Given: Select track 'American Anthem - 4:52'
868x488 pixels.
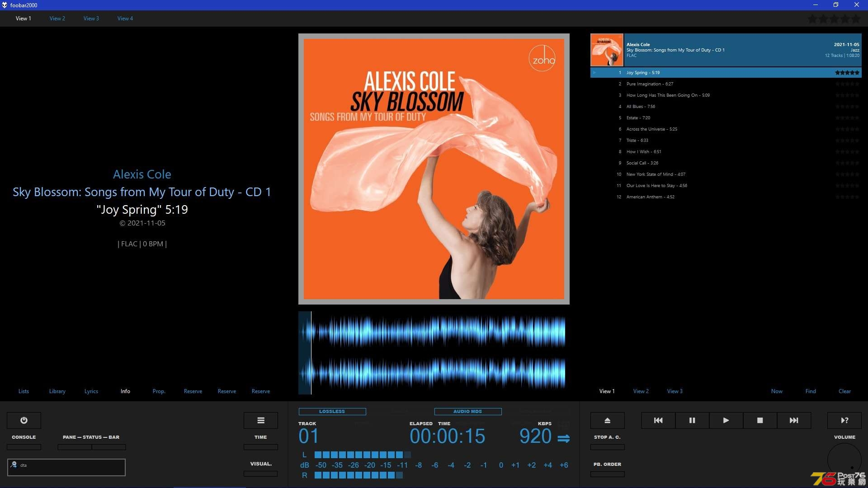Looking at the screenshot, I should [726, 197].
